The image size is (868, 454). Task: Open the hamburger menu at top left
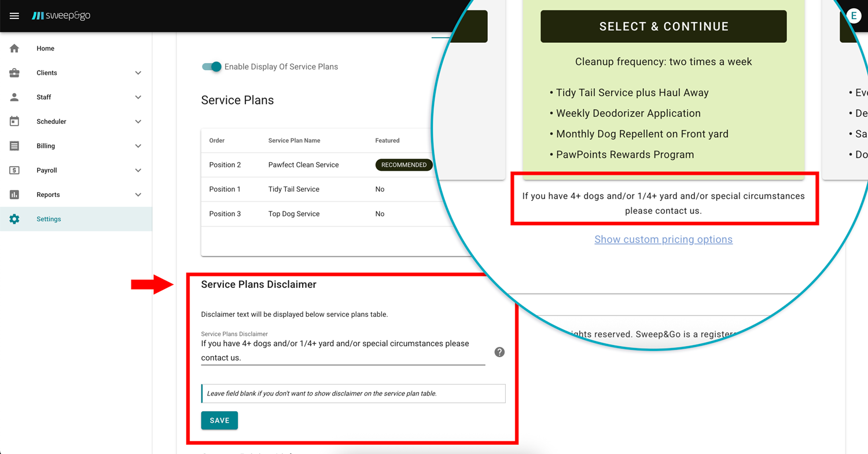(x=14, y=16)
